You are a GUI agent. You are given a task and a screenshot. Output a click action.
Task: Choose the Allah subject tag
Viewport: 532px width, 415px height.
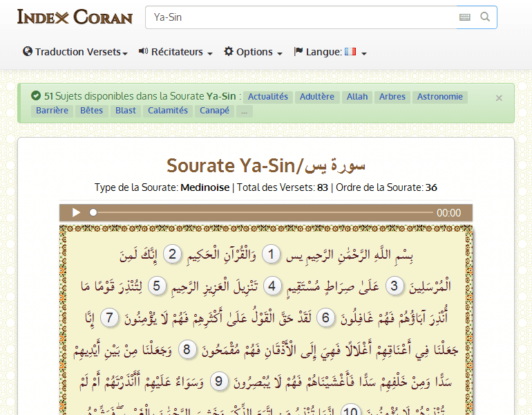click(x=357, y=97)
